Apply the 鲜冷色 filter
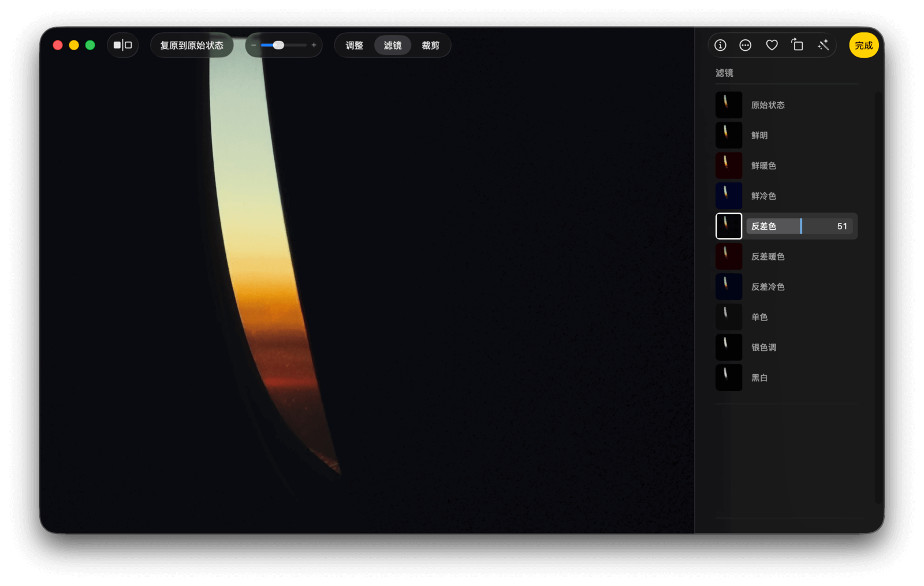The width and height of the screenshot is (924, 586). [729, 196]
